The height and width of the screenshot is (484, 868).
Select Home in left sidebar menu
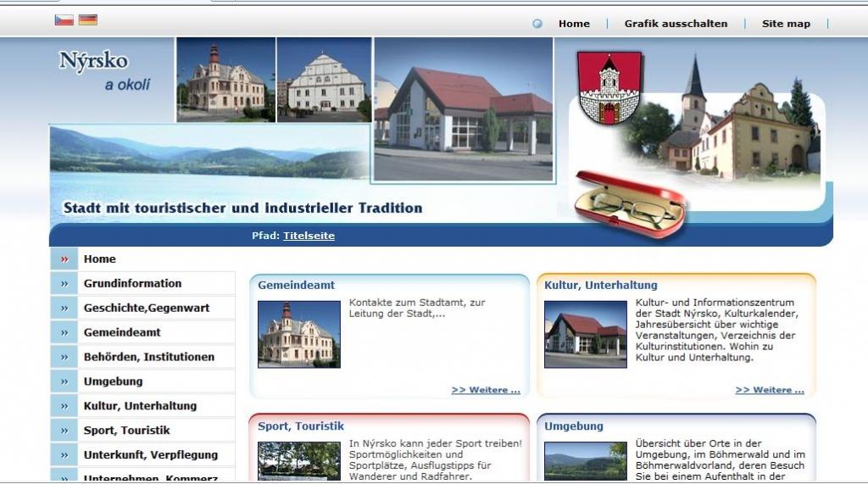point(100,259)
